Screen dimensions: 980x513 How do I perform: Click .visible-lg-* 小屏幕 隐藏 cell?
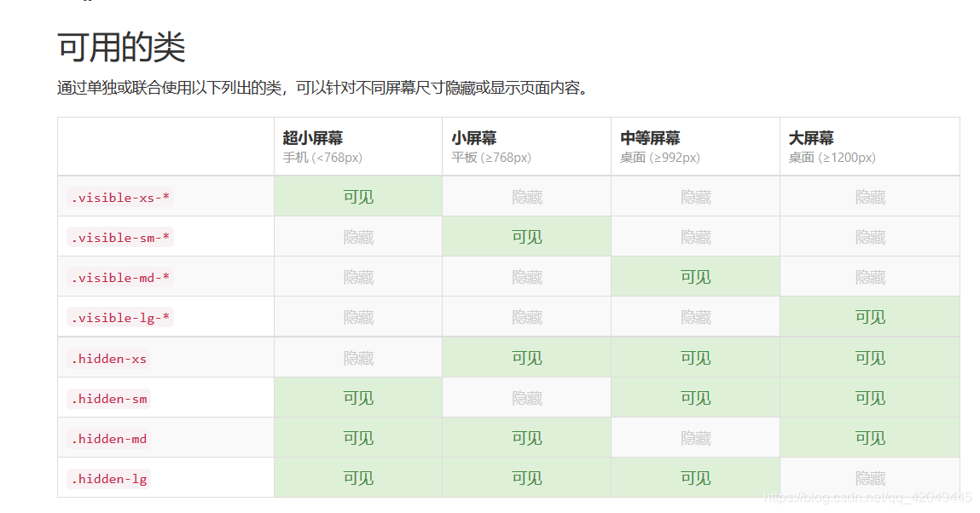coord(527,316)
